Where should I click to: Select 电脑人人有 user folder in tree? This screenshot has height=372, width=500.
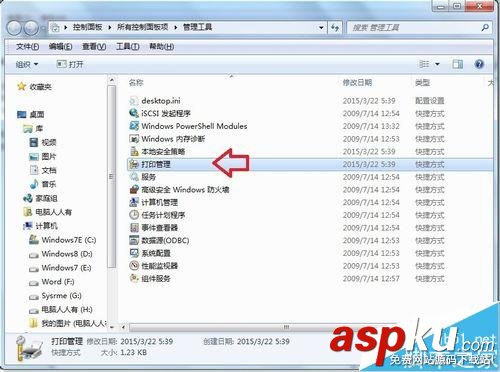point(48,212)
